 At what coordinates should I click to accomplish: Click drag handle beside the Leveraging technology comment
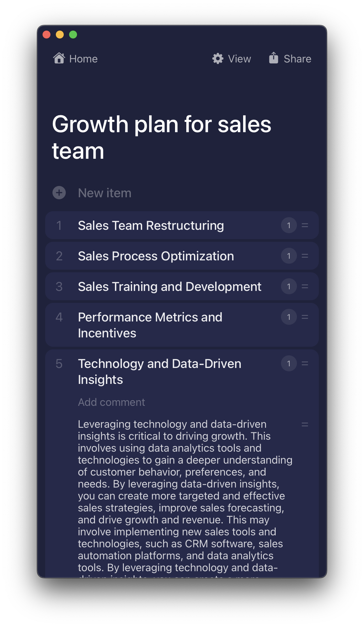(305, 424)
